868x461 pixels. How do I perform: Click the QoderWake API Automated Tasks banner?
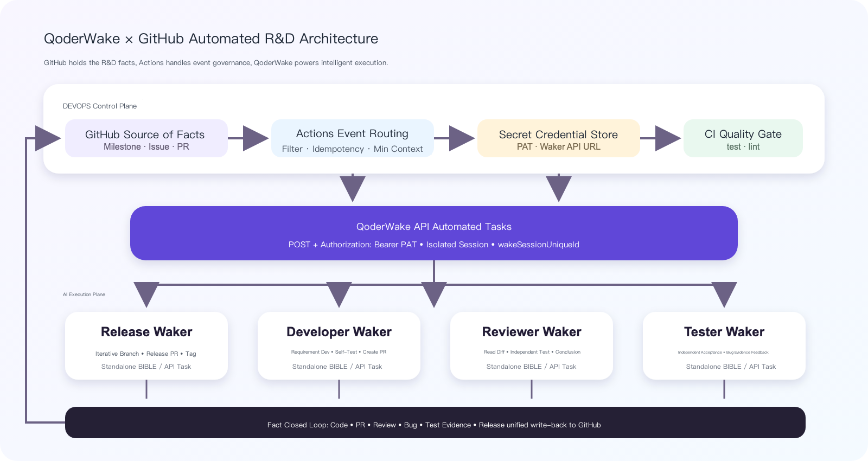coord(434,233)
